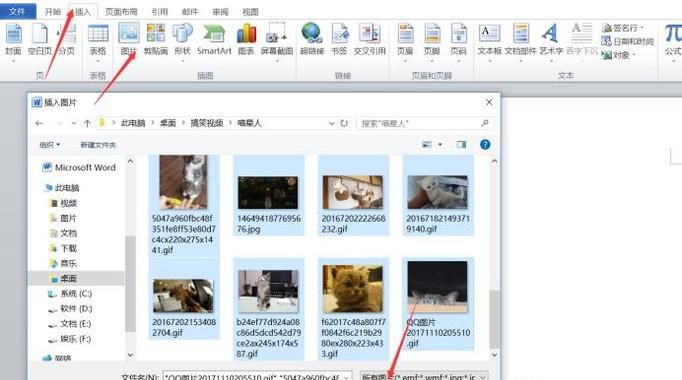Select 桌面 in the address breadcrumb
This screenshot has height=380, width=682.
pyautogui.click(x=167, y=123)
